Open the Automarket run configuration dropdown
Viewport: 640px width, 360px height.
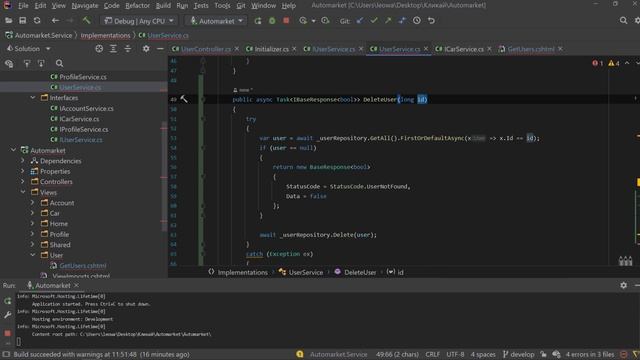(x=217, y=21)
